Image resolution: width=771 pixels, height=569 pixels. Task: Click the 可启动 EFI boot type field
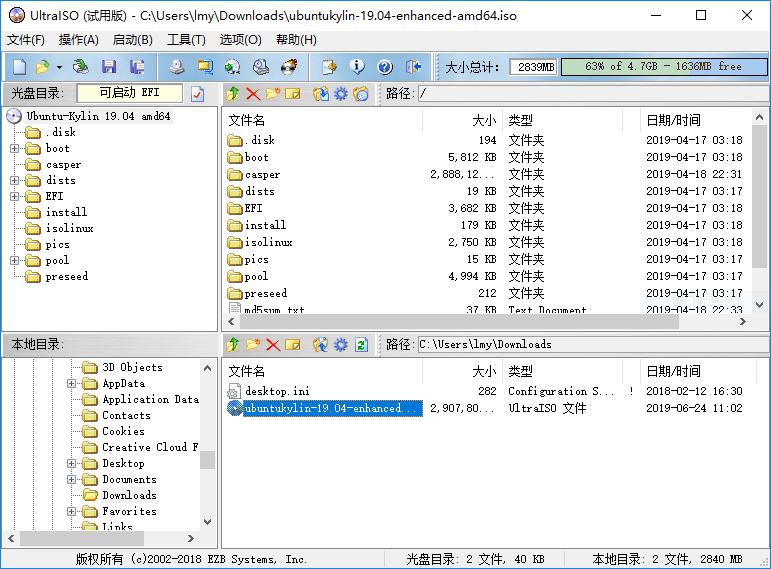coord(130,93)
